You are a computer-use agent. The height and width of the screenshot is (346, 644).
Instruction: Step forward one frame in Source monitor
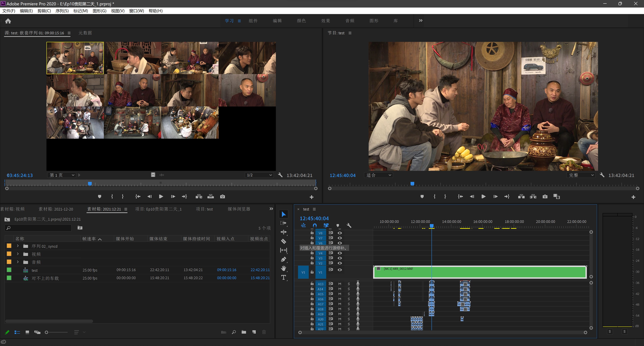pos(173,196)
